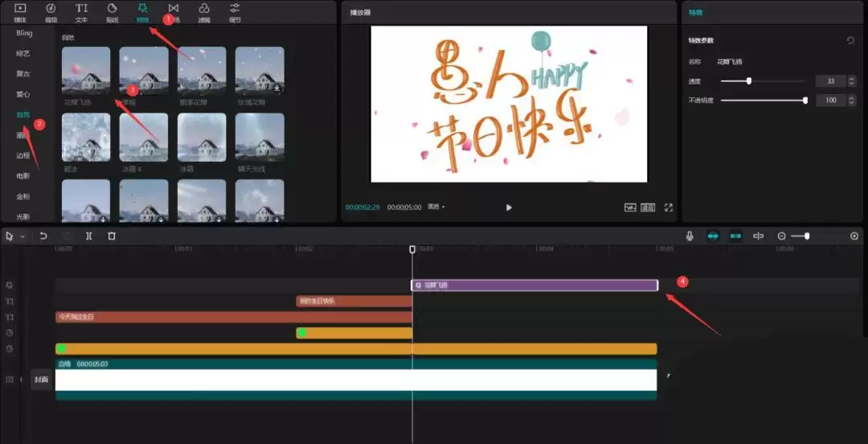Choose the 电影 effect category
This screenshot has height=444, width=868.
(x=23, y=176)
